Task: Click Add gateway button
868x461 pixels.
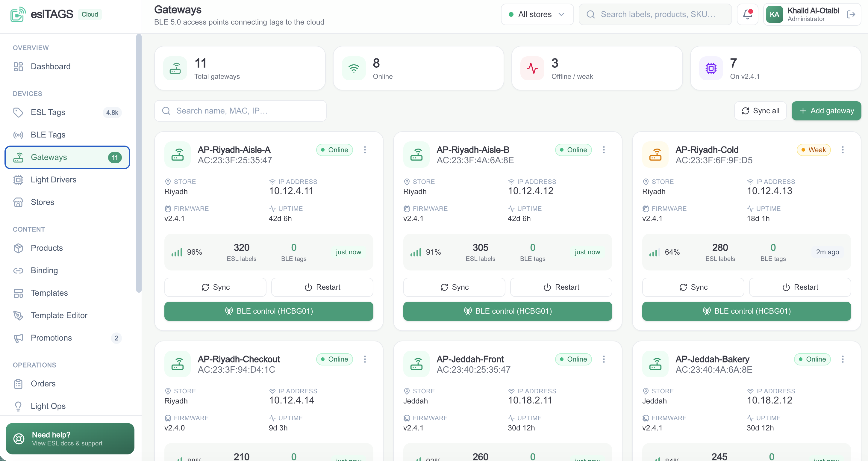Action: [826, 111]
